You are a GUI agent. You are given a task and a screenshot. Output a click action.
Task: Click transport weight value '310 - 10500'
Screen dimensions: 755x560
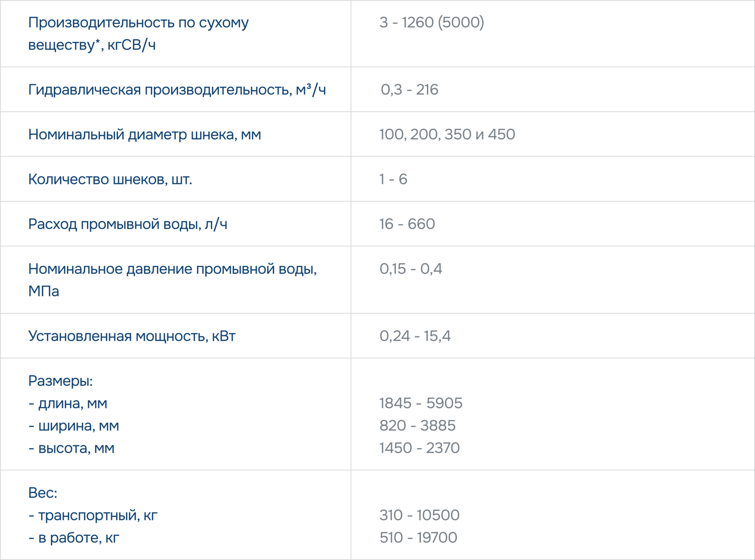419,515
